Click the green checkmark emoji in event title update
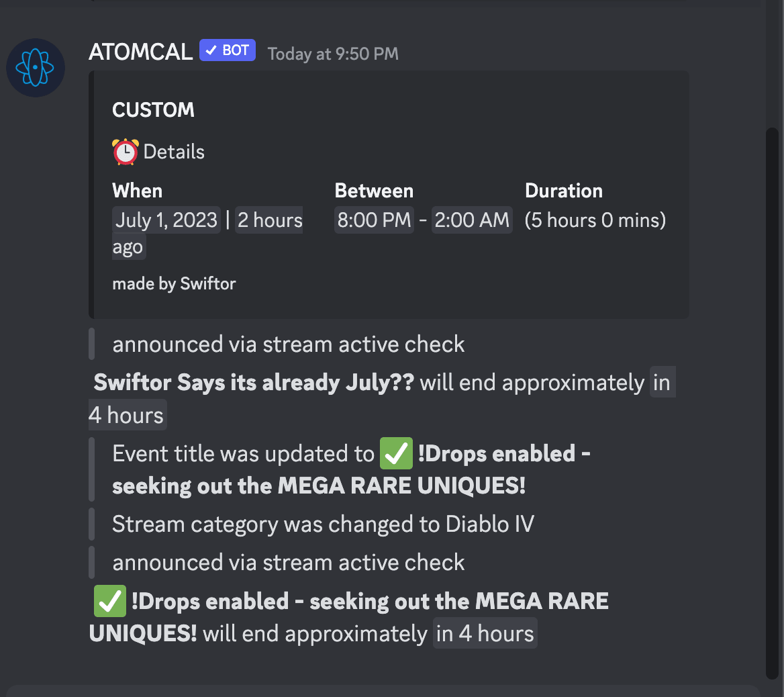Image resolution: width=784 pixels, height=697 pixels. coord(396,453)
